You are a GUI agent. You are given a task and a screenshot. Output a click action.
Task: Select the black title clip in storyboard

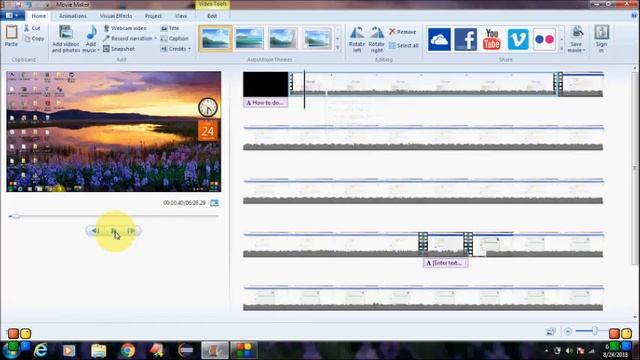[266, 84]
